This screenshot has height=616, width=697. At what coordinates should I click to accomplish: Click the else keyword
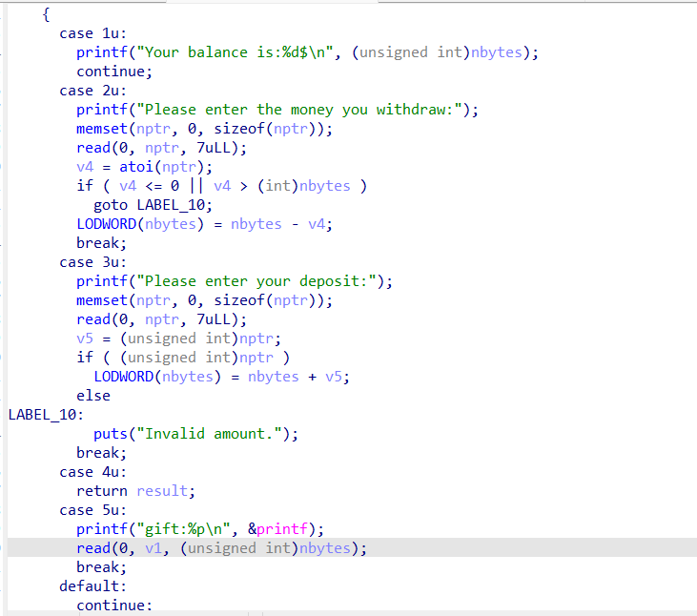point(93,396)
